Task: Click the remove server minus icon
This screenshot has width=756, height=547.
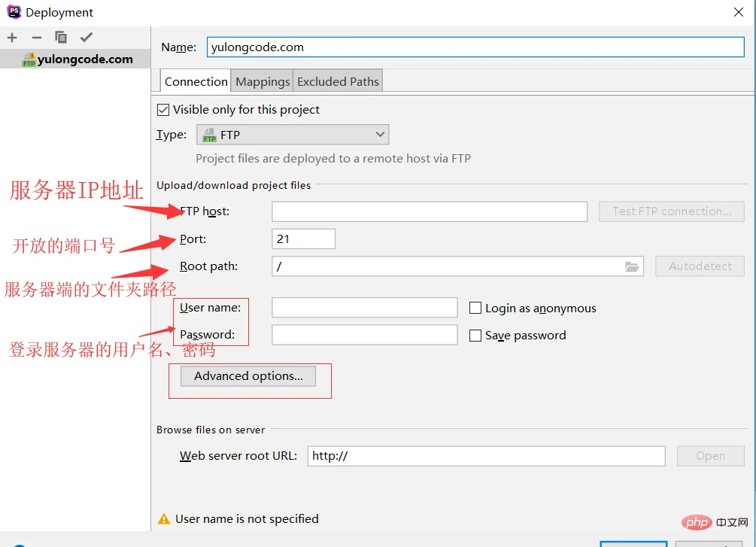Action: (x=36, y=38)
